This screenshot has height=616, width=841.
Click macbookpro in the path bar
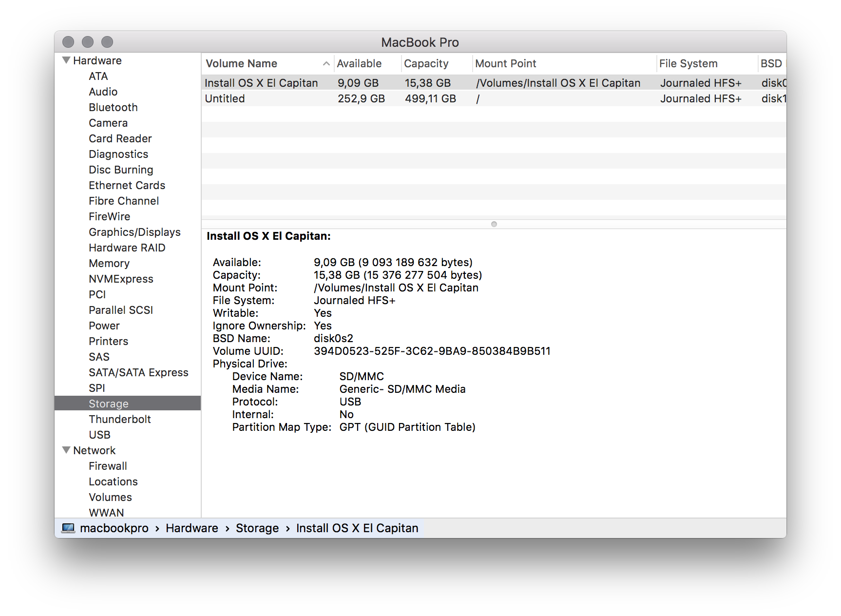point(114,528)
